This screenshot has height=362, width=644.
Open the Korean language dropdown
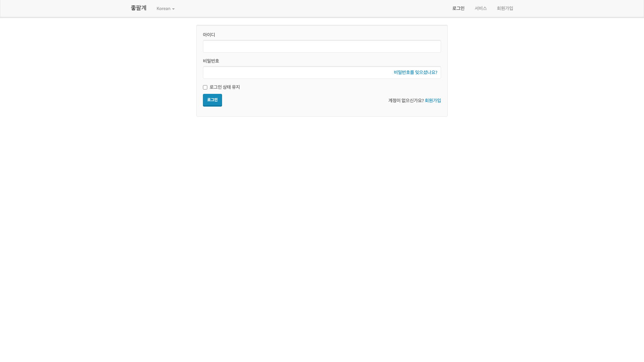tap(165, 9)
